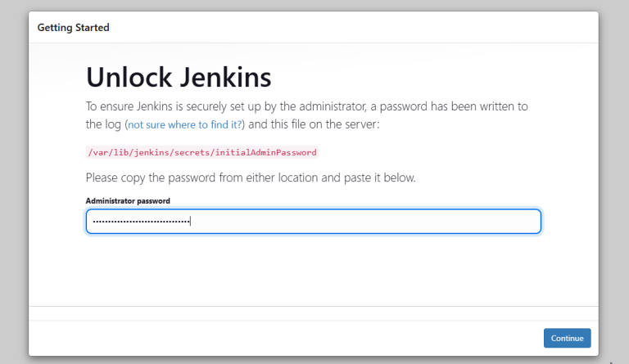Screen dimensions: 629x364
Task: Click the empty right side of password field
Action: click(410, 222)
